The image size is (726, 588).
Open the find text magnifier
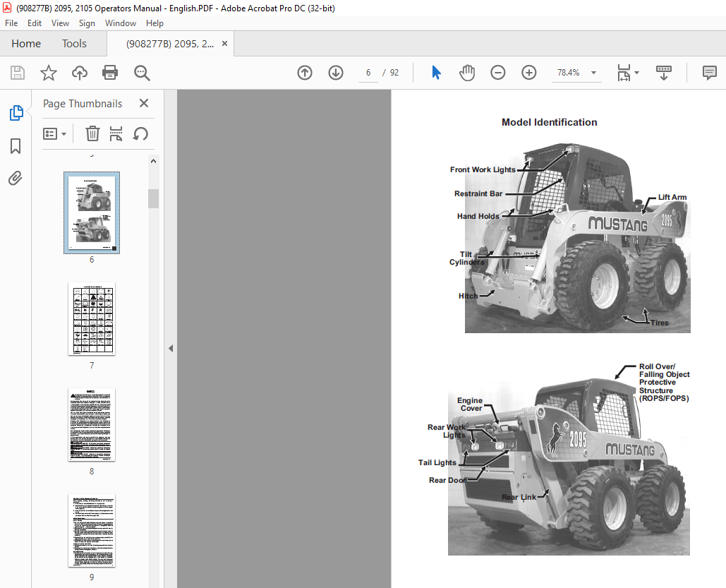click(x=142, y=73)
